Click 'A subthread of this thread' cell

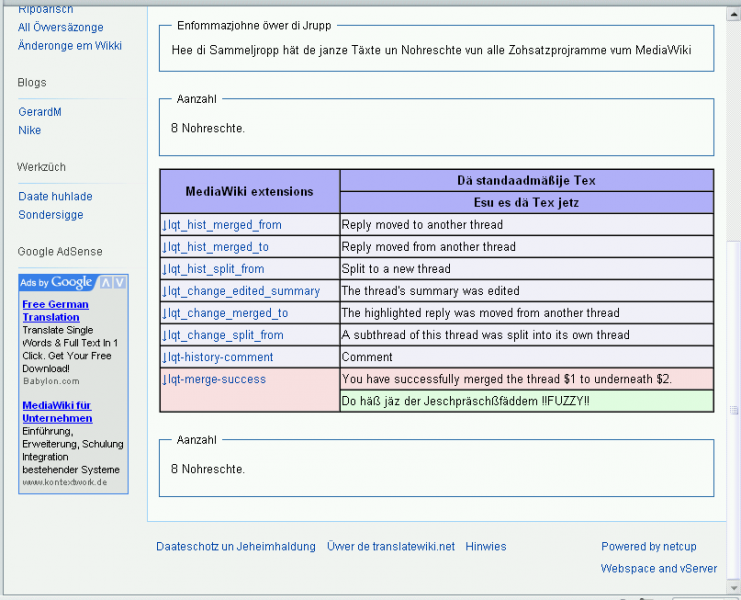tap(526, 335)
